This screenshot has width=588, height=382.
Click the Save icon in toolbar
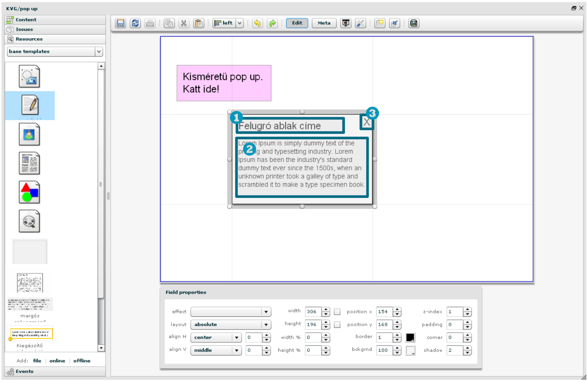120,23
